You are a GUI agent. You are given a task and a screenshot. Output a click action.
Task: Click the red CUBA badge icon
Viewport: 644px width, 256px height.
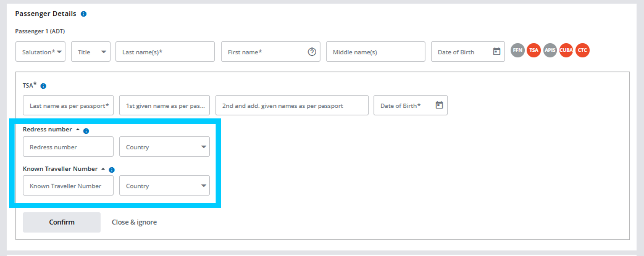point(566,50)
